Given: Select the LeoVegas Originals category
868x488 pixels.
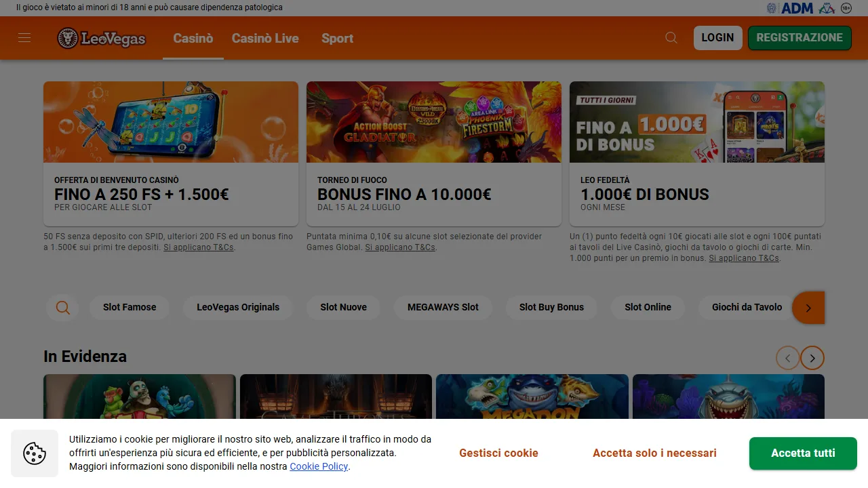Looking at the screenshot, I should tap(238, 307).
